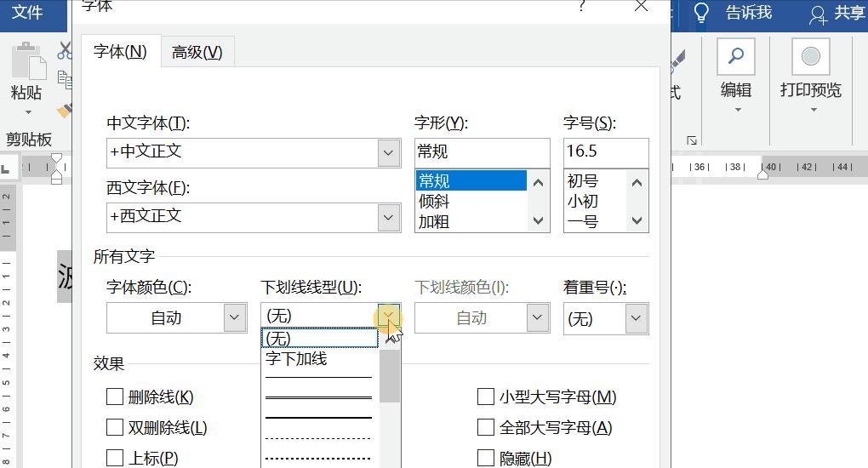
Task: Enable the Superscript (P) checkbox
Action: point(115,458)
